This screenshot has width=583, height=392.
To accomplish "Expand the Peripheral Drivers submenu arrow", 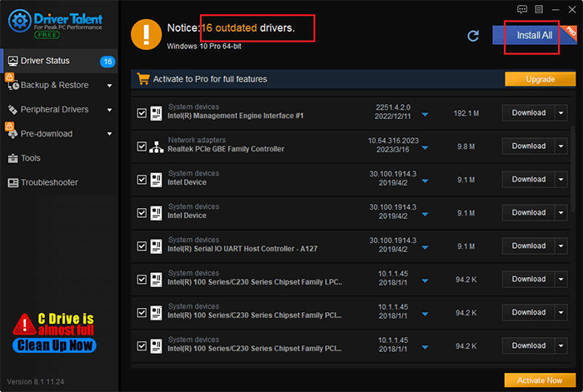I will coord(109,110).
